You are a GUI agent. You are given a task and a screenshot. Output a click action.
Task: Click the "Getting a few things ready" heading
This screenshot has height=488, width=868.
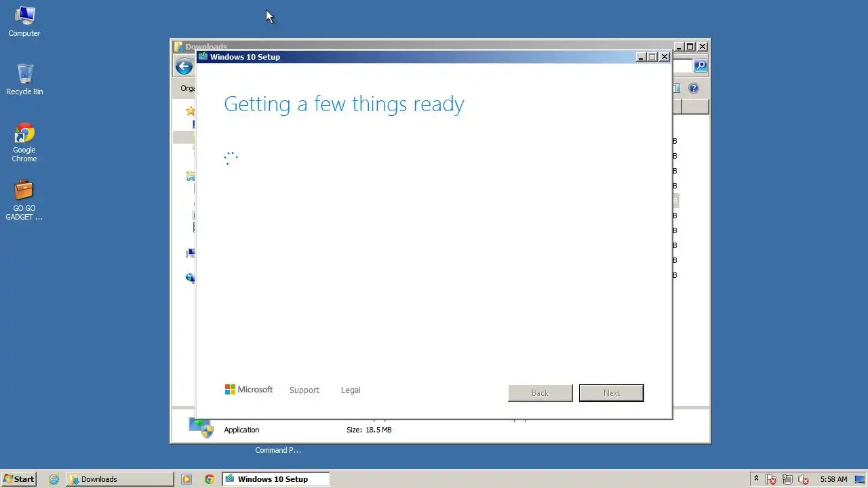click(x=344, y=104)
